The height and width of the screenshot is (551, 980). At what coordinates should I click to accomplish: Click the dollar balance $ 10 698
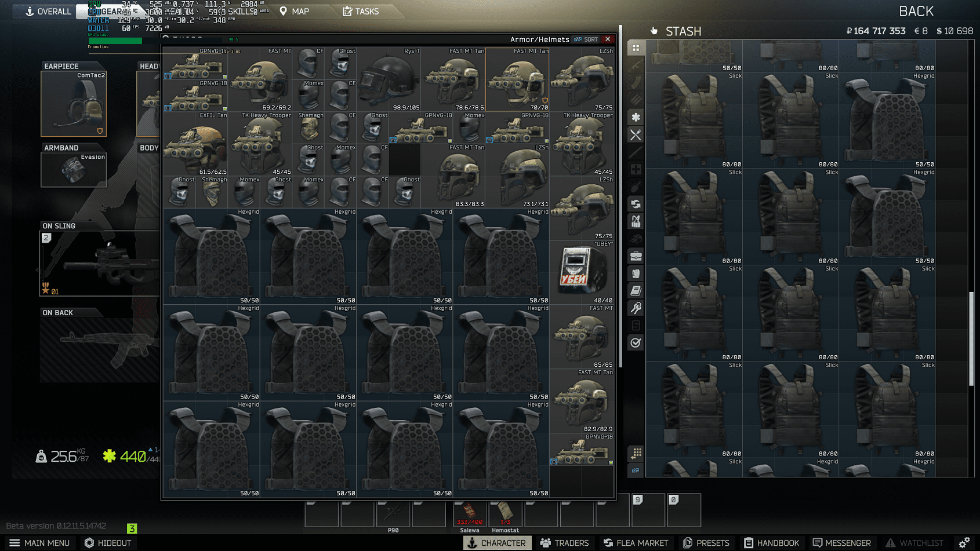954,31
